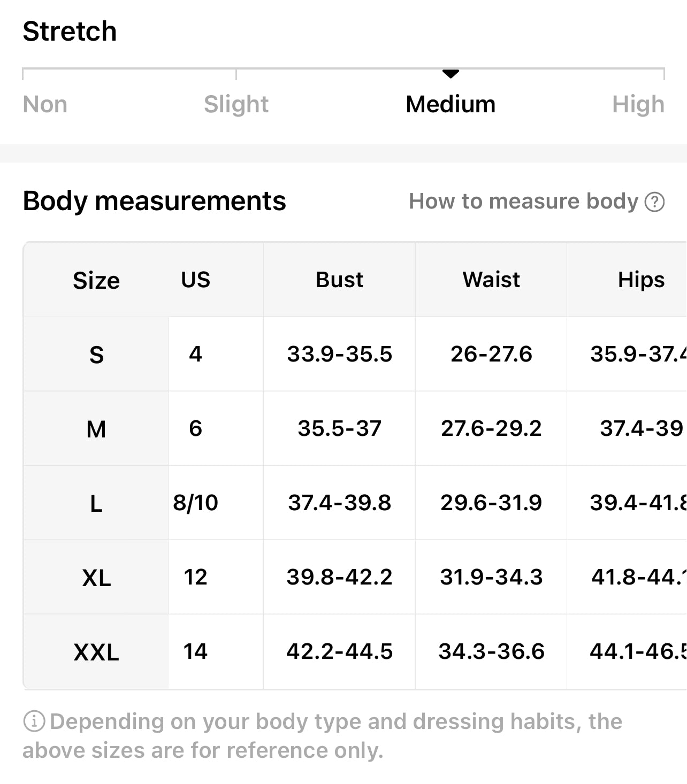Viewport: 687px width, 784px height.
Task: Click the question mark help icon
Action: click(x=654, y=202)
